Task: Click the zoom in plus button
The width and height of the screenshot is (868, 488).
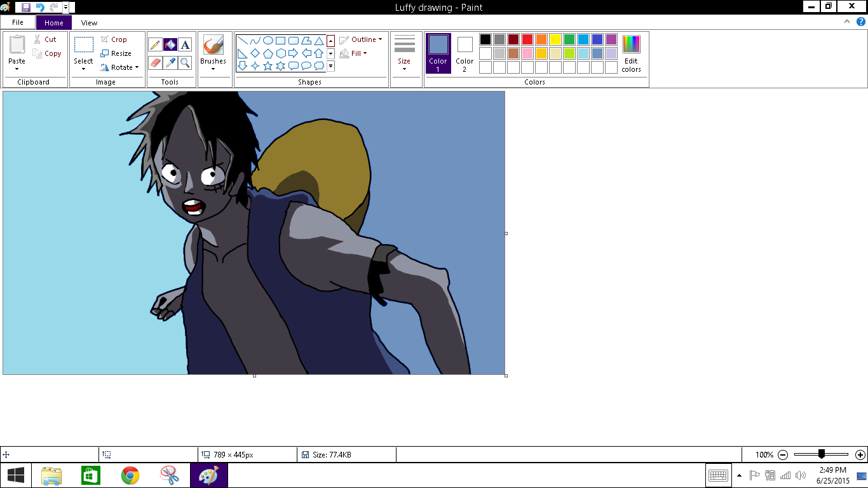Action: 860,455
